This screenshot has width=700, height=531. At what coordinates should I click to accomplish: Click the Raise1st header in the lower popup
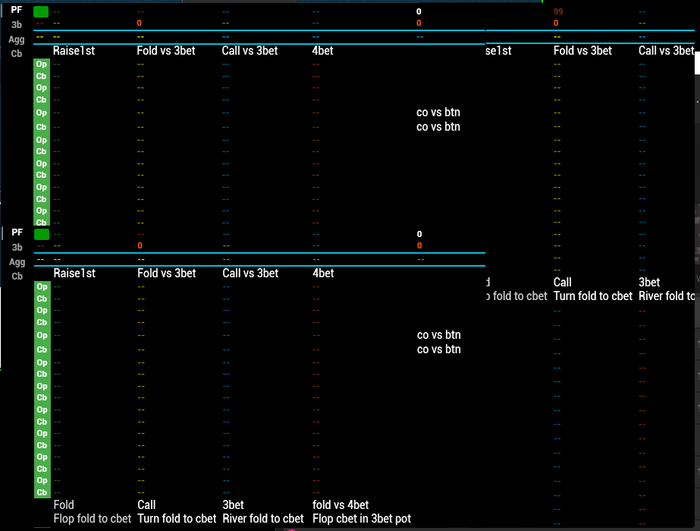(74, 273)
